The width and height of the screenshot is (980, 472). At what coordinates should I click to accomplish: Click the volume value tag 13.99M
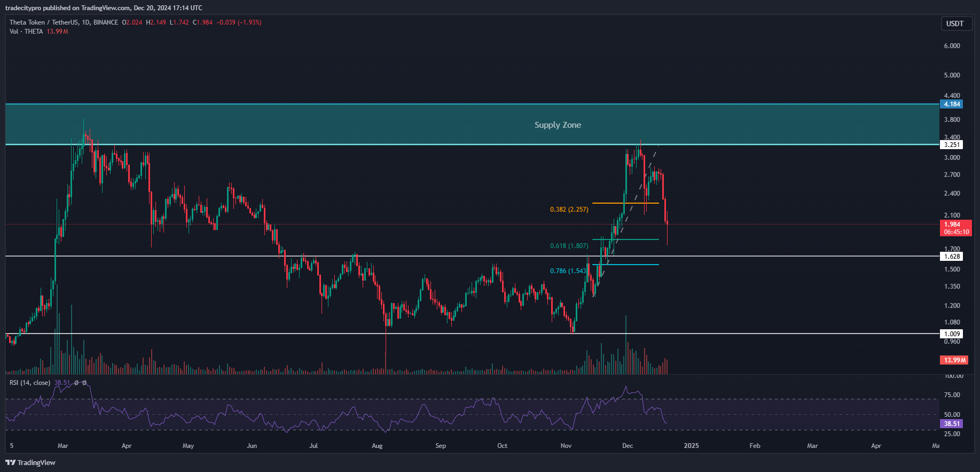[x=954, y=360]
